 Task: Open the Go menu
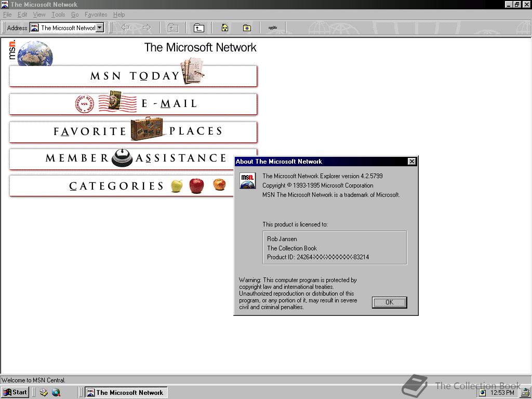pyautogui.click(x=75, y=15)
